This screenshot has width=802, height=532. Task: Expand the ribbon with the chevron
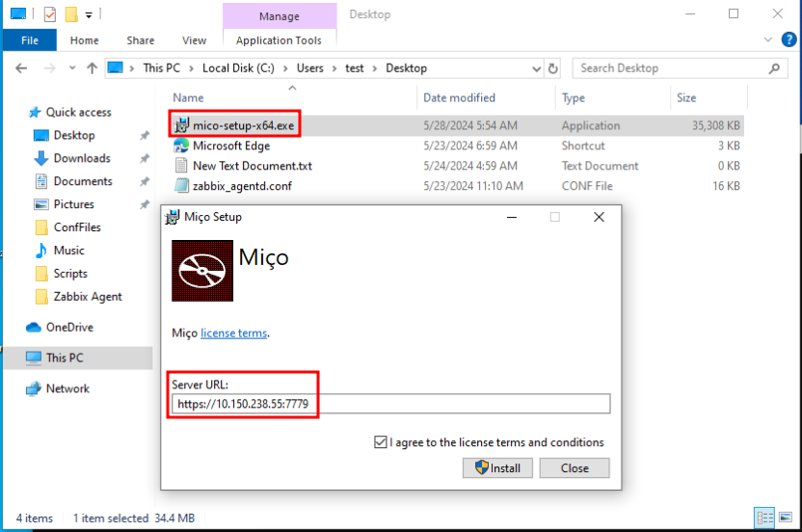pyautogui.click(x=767, y=40)
